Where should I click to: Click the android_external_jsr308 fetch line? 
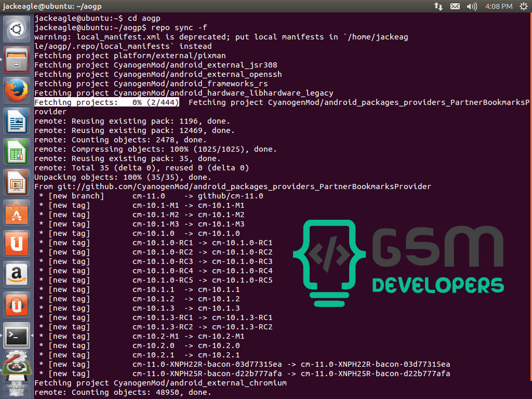(156, 65)
